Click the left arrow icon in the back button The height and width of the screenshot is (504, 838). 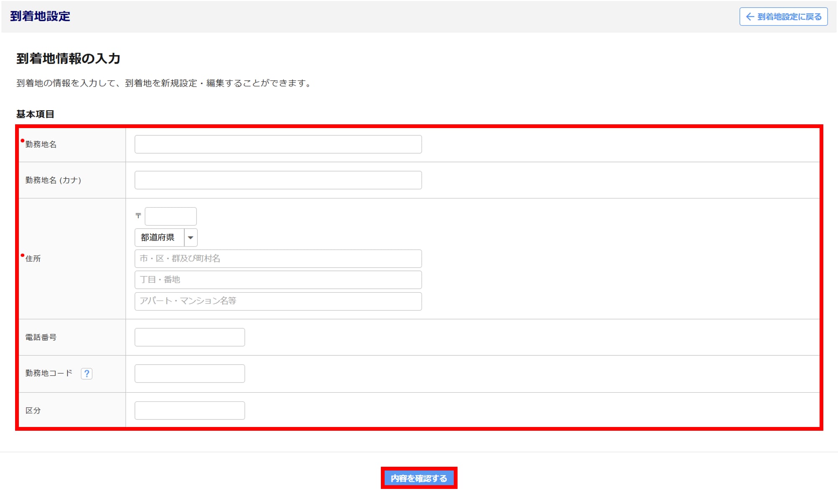[750, 17]
